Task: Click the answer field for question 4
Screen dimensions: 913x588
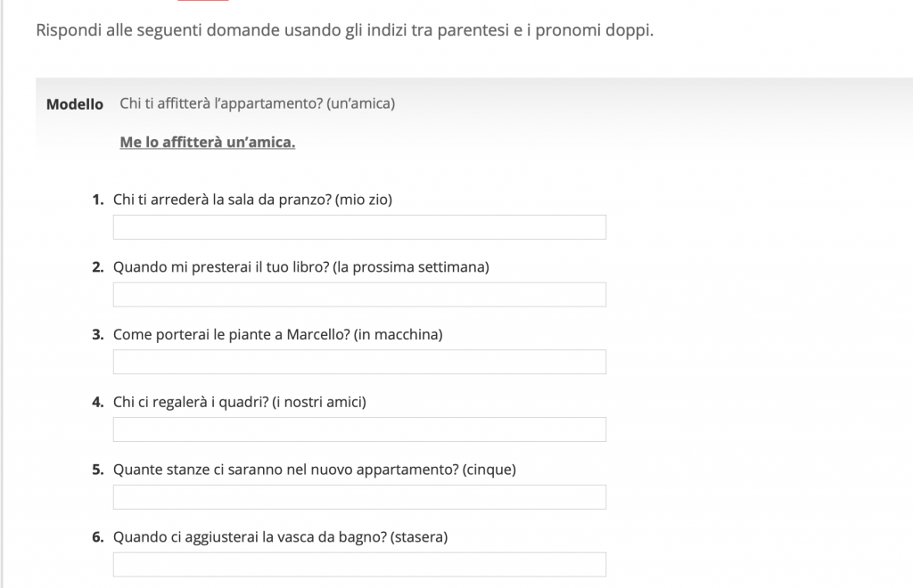Action: click(359, 429)
